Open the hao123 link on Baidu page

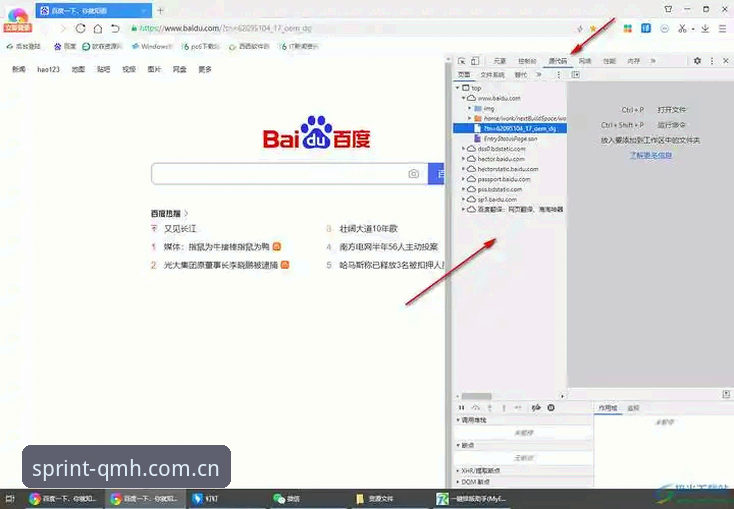tap(49, 69)
